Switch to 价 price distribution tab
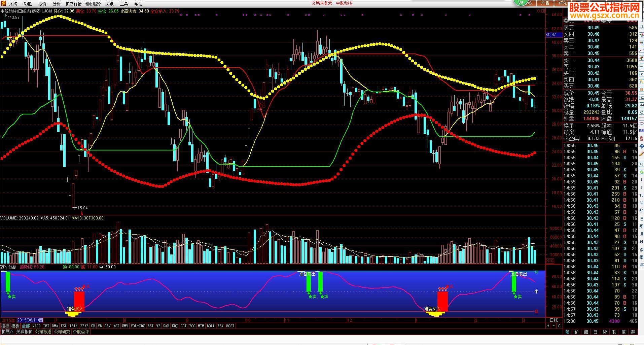Image resolution: width=644 pixels, height=345 pixels. 577,332
